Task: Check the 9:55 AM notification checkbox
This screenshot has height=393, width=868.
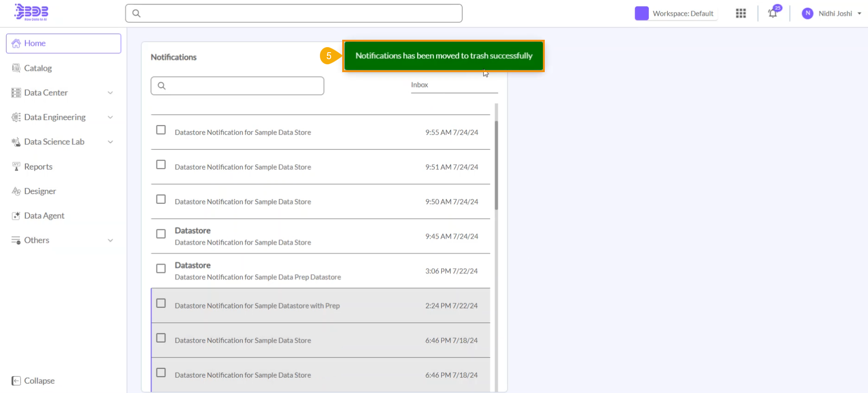Action: [x=161, y=130]
